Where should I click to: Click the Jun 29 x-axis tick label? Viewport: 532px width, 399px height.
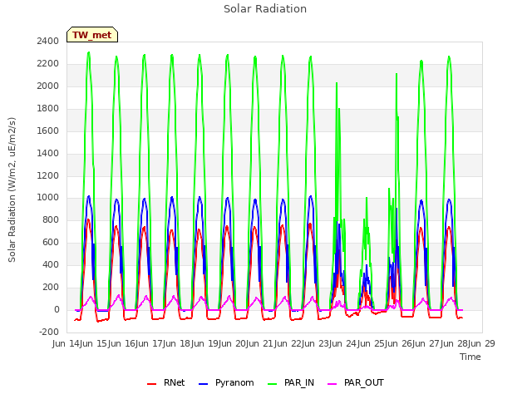coord(482,343)
